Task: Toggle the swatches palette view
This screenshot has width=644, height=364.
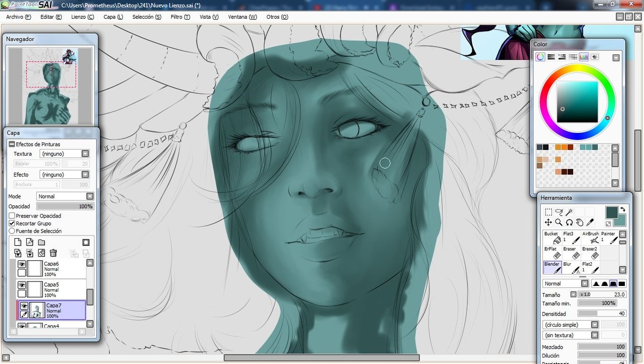Action: point(584,57)
